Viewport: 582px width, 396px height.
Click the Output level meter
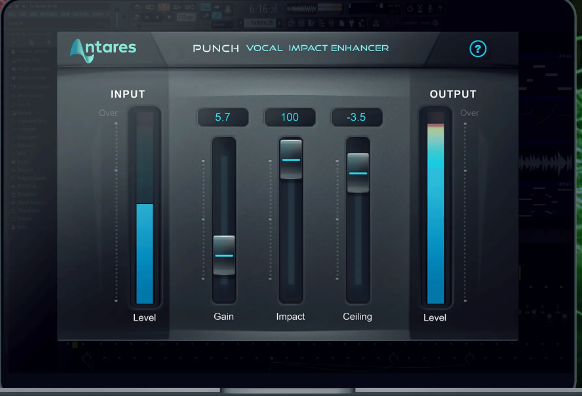[435, 207]
